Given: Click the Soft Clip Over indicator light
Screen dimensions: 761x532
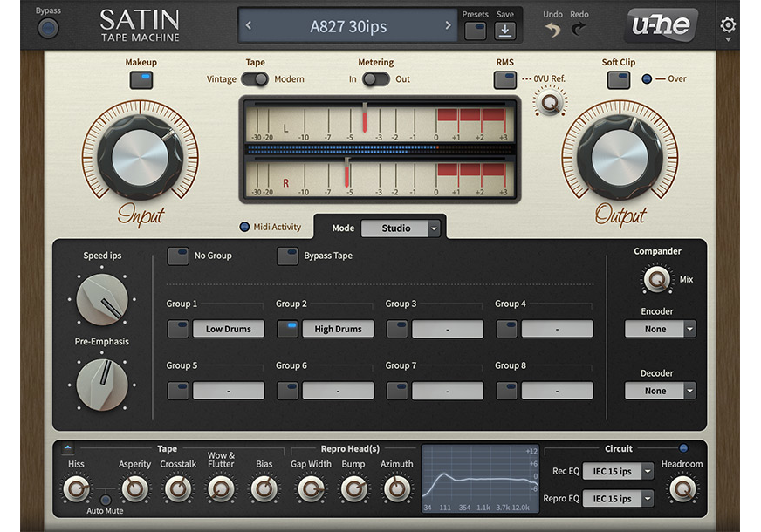Looking at the screenshot, I should (647, 78).
